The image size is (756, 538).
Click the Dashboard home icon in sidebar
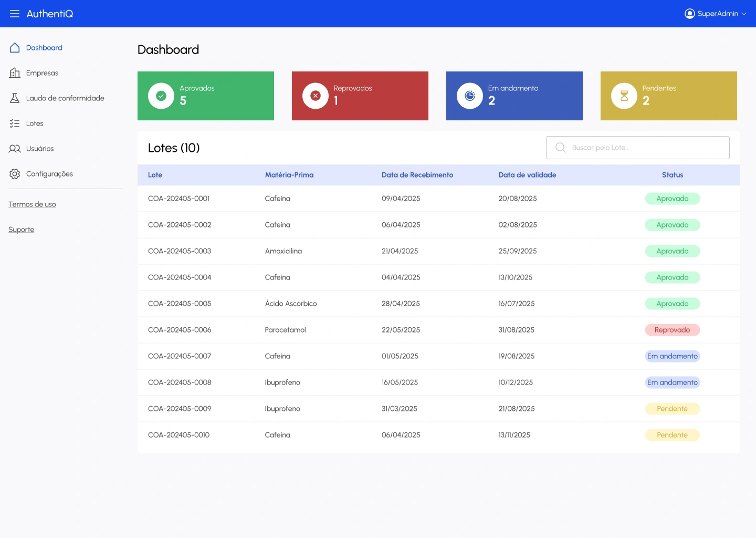(15, 48)
